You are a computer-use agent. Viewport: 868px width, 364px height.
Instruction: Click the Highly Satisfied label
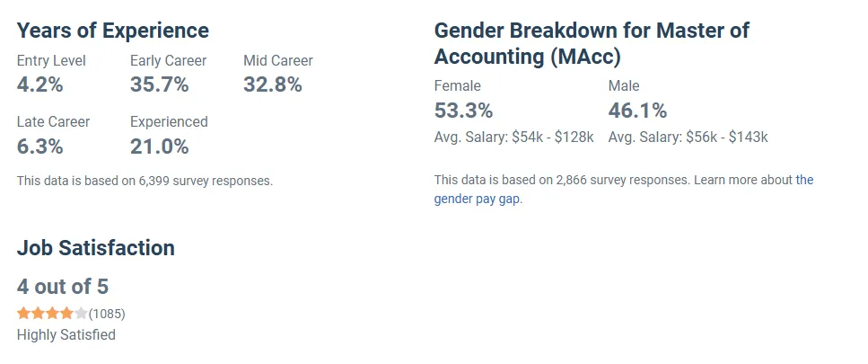66,334
